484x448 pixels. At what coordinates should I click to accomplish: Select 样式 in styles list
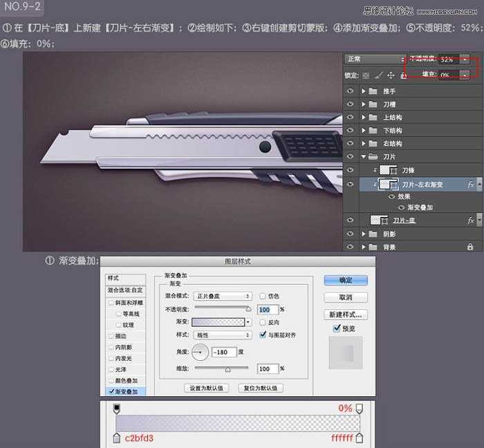click(125, 279)
